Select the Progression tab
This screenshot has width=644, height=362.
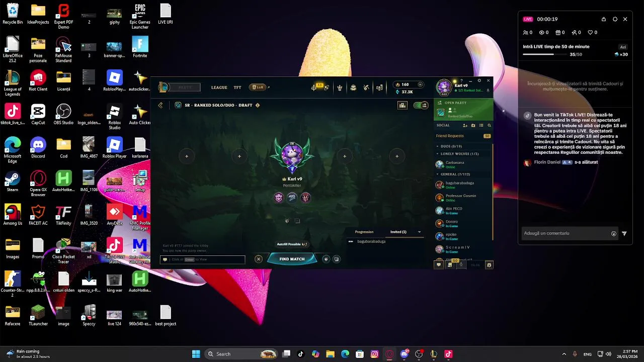tap(364, 232)
